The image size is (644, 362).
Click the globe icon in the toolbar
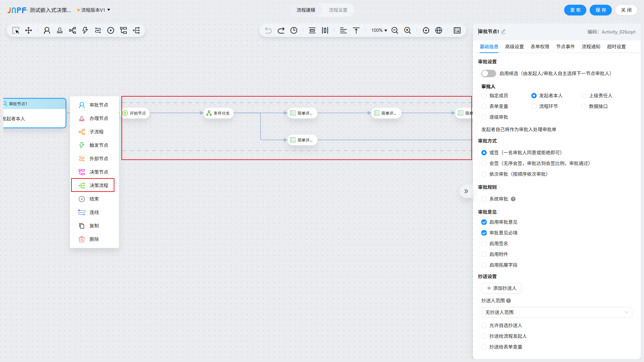(439, 31)
